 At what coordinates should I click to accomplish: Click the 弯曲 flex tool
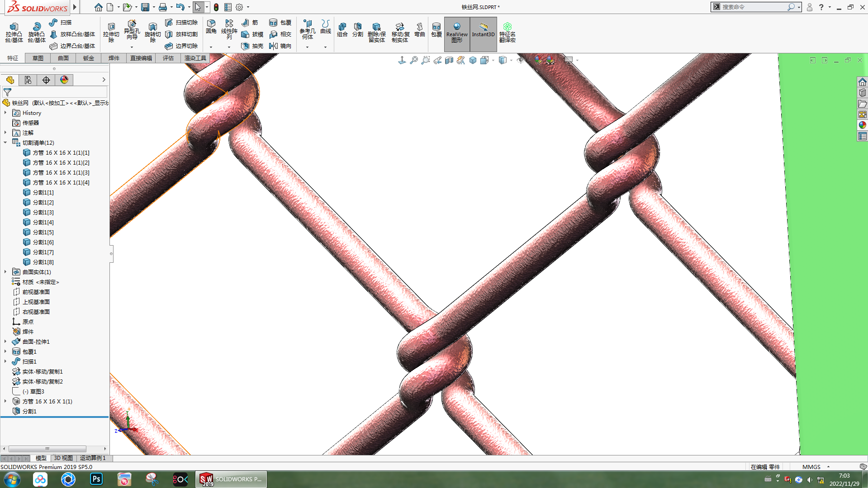420,29
